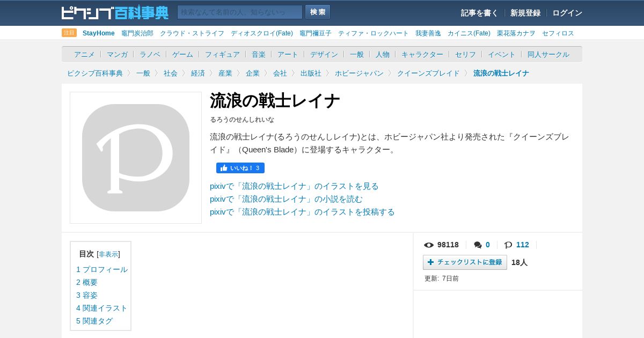Click the eye view count icon
This screenshot has height=338, width=644.
point(429,245)
